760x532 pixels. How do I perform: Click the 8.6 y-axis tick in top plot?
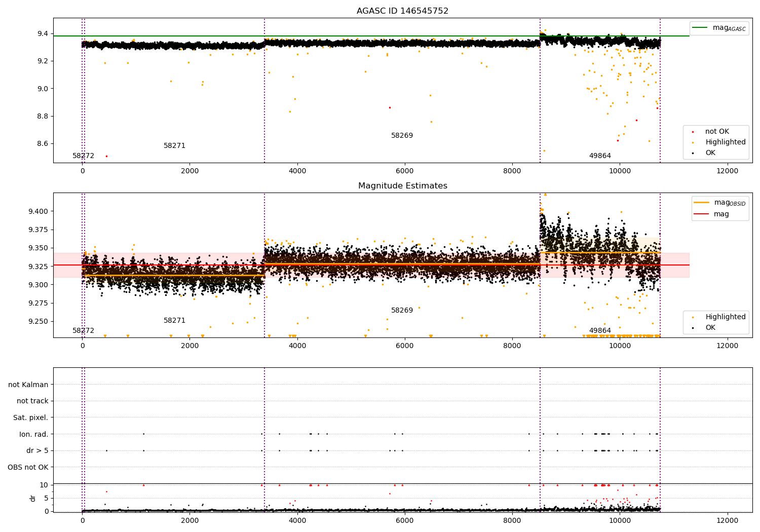tap(42, 144)
